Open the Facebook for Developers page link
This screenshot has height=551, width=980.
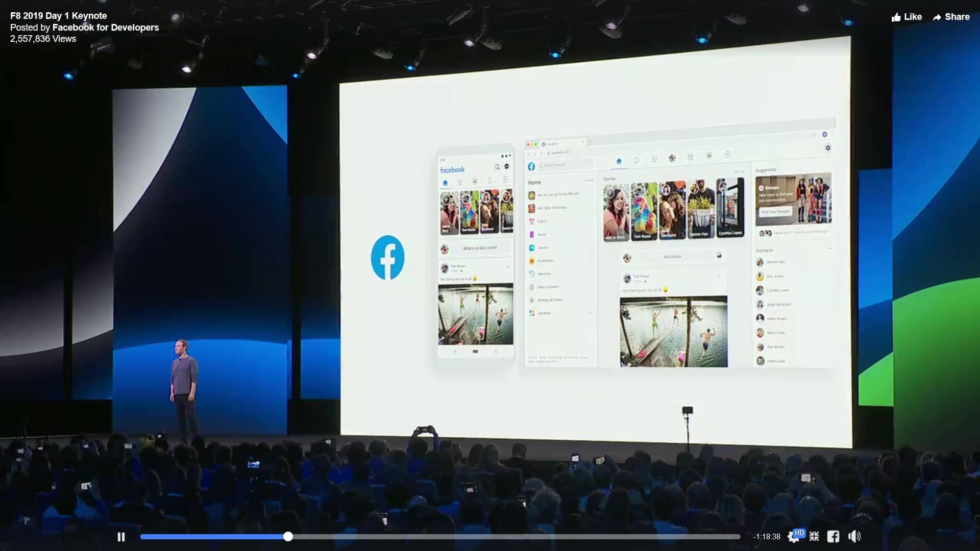coord(106,28)
